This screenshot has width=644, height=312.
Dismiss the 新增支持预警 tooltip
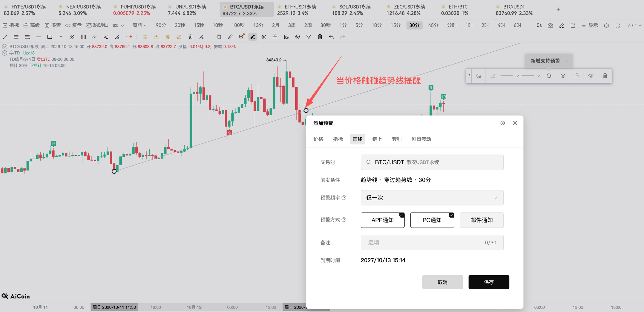567,61
